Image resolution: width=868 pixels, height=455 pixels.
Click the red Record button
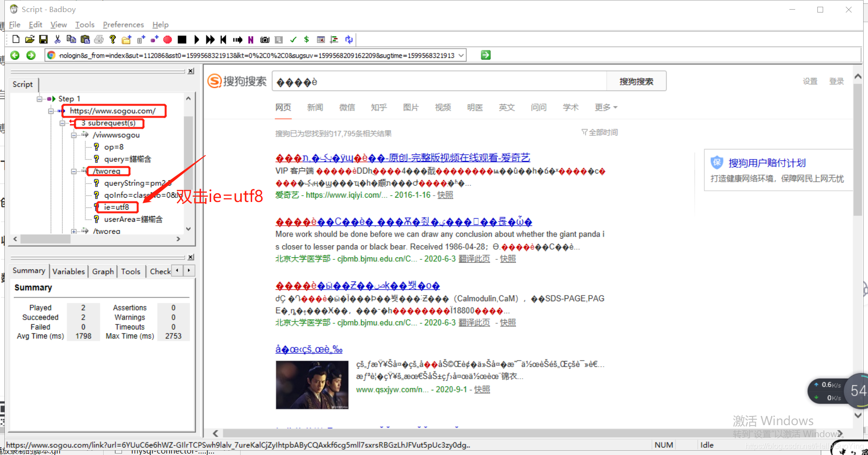(168, 40)
